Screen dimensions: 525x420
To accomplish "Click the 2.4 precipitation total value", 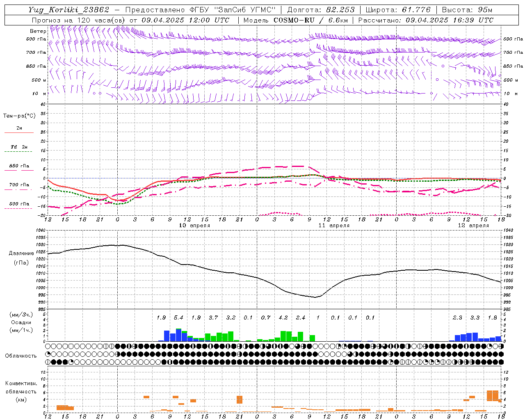I will pyautogui.click(x=301, y=318).
